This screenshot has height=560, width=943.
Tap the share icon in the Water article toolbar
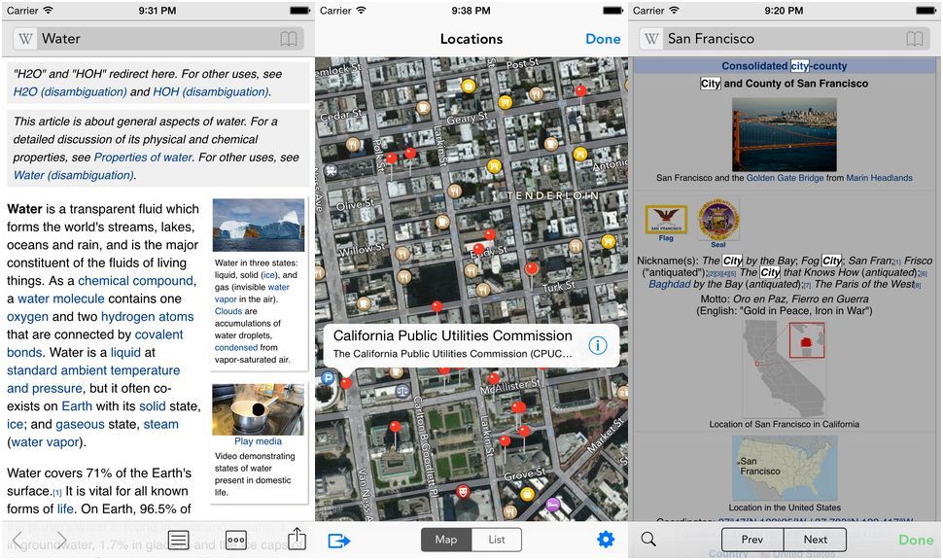pyautogui.click(x=297, y=540)
